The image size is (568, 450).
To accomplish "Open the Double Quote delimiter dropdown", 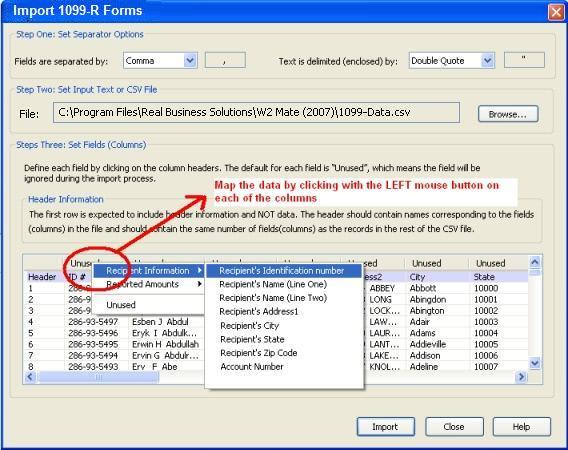I will [x=452, y=61].
